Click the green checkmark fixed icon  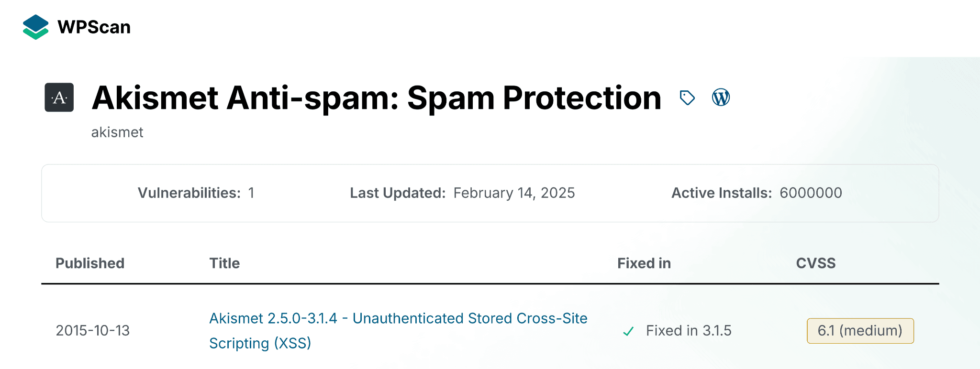[628, 331]
